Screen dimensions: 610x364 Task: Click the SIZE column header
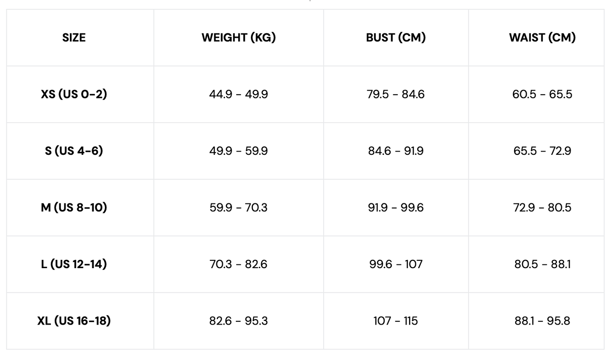[x=74, y=37]
